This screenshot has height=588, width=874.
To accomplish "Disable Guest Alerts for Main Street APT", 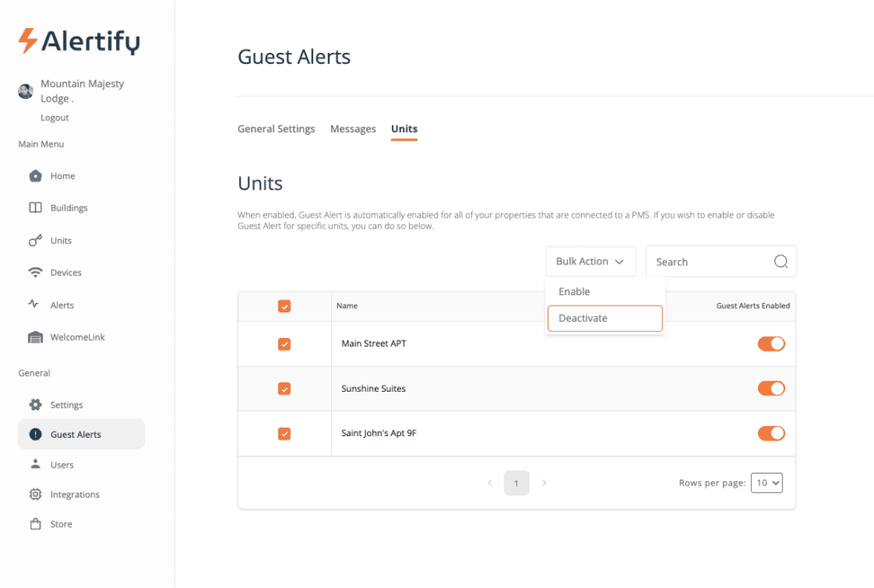I will 771,344.
